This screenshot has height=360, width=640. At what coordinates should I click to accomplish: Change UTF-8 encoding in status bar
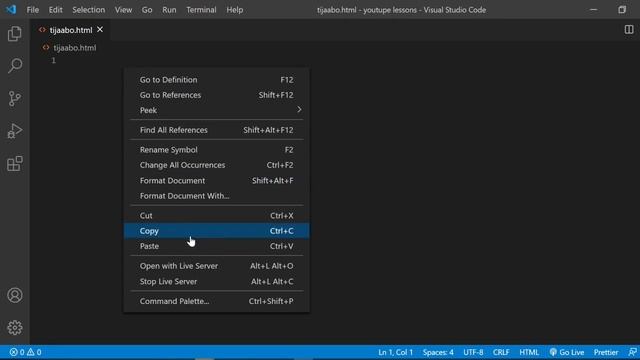click(x=473, y=352)
